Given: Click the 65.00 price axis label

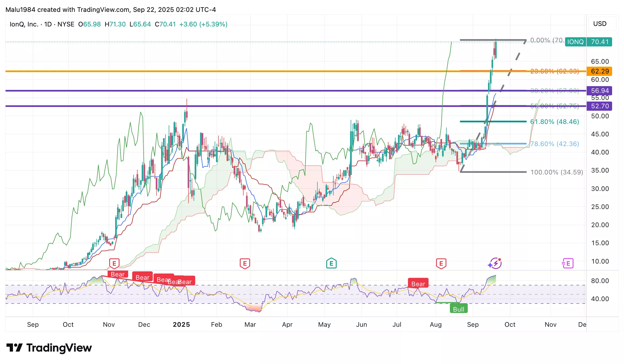Looking at the screenshot, I should click(600, 62).
